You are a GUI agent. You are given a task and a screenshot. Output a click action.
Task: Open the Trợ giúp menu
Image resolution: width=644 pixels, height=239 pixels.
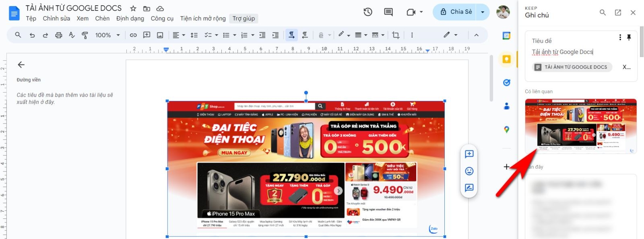[x=244, y=19]
